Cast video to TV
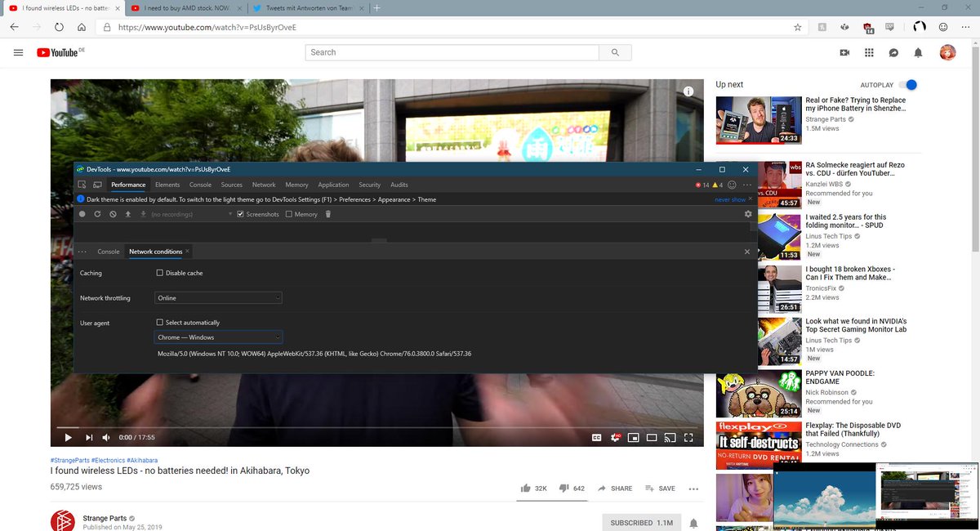 coord(670,438)
